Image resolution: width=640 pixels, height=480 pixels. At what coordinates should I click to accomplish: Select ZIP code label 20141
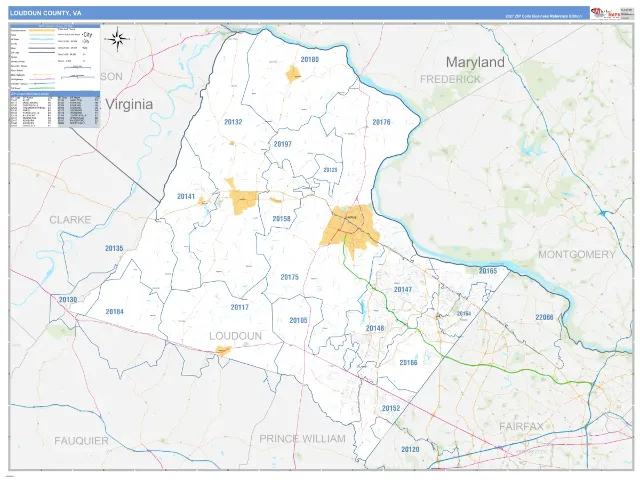tap(186, 196)
